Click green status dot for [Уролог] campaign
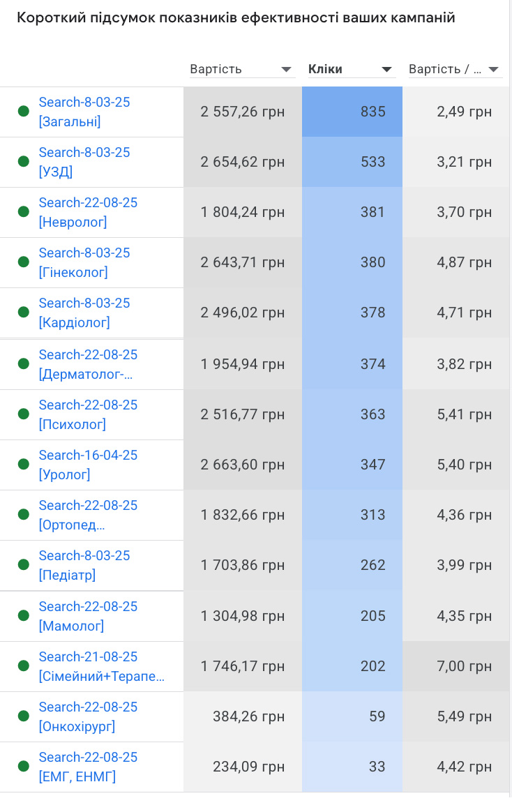 [23, 465]
